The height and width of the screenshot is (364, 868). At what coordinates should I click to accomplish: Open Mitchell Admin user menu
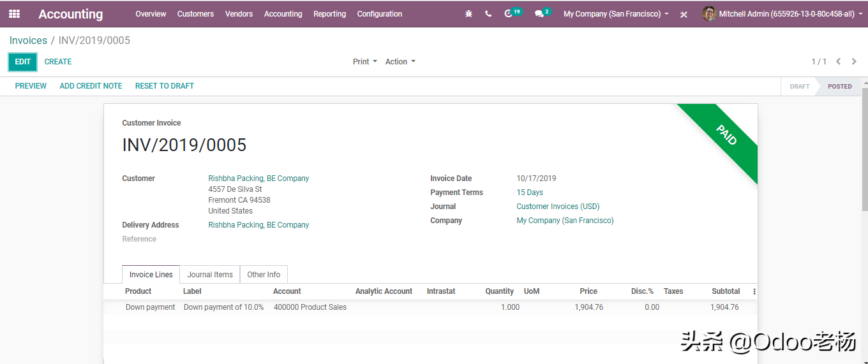coord(779,14)
